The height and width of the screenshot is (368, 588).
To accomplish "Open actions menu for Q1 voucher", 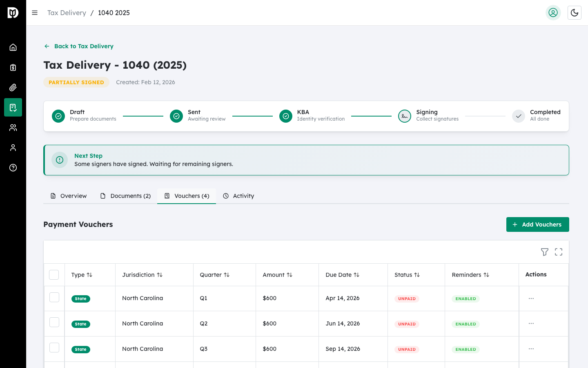I will pos(531,298).
